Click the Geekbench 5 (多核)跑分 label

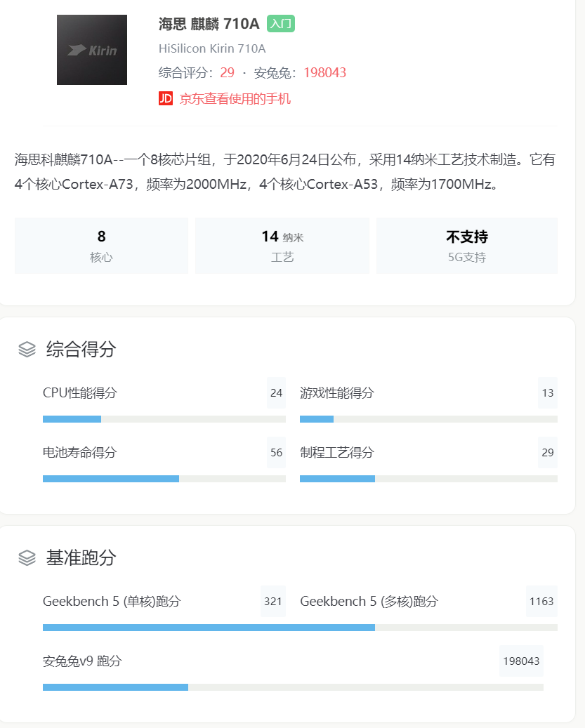click(x=369, y=601)
